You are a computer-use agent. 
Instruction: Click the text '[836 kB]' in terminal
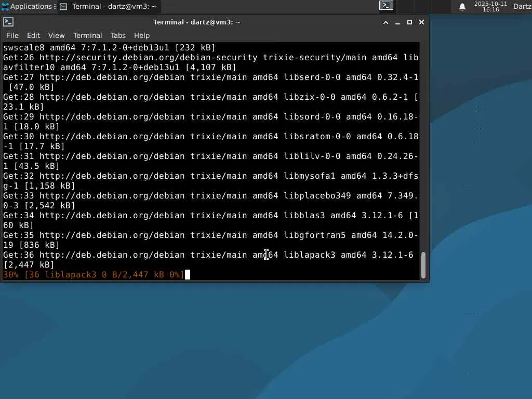click(39, 245)
